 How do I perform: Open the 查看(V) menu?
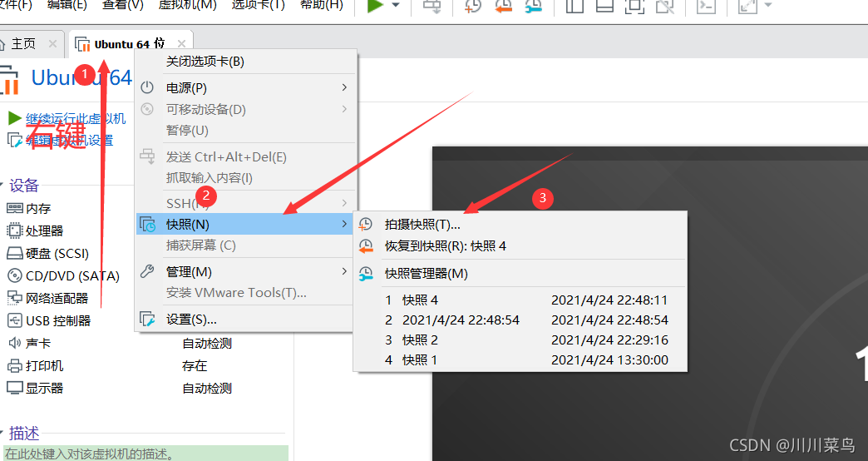(x=123, y=5)
